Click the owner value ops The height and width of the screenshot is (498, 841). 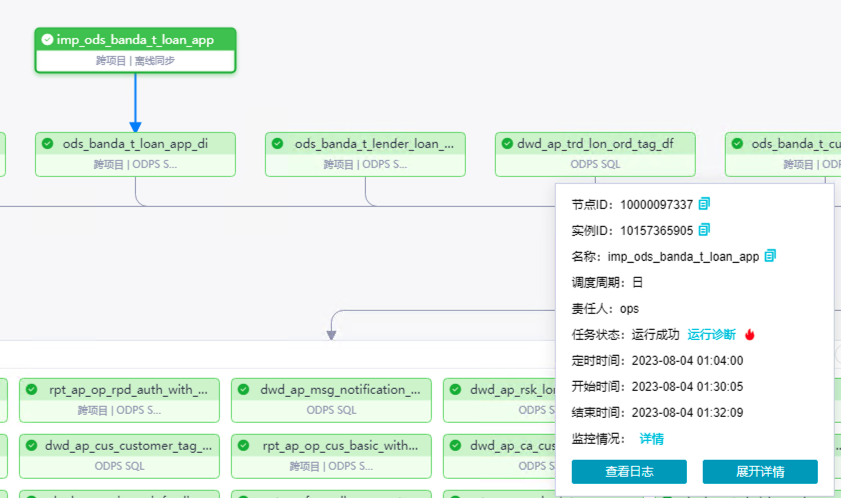tap(629, 309)
